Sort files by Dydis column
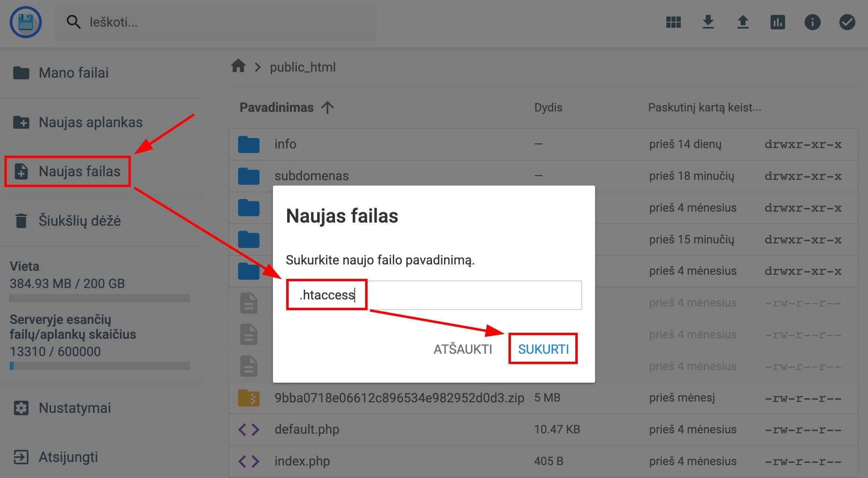The image size is (868, 478). [x=548, y=107]
